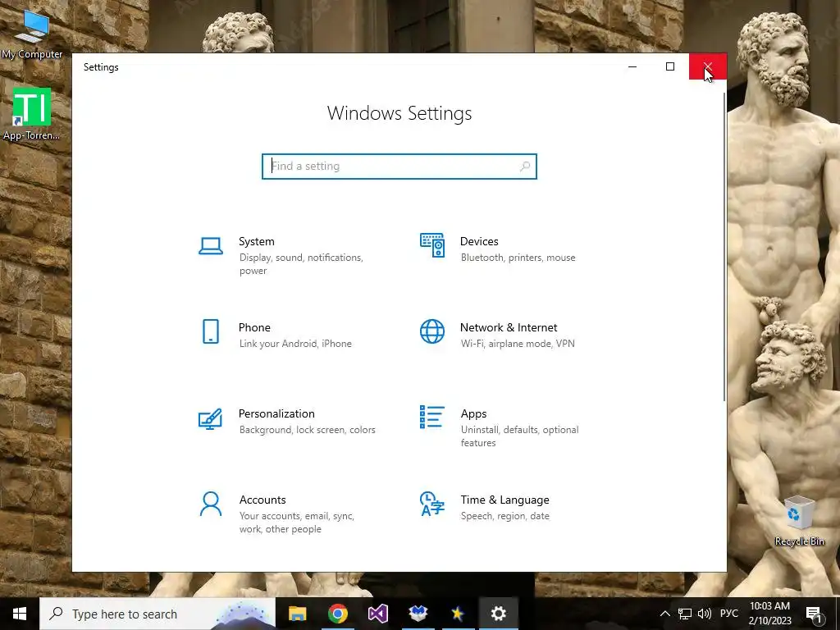Click the Phone category icon
The image size is (840, 630).
click(x=211, y=331)
